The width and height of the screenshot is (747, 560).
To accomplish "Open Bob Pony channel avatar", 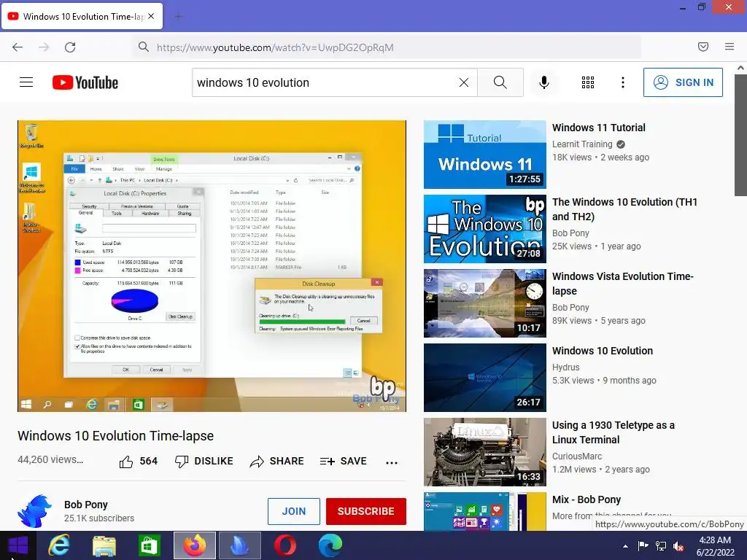I will tap(34, 511).
